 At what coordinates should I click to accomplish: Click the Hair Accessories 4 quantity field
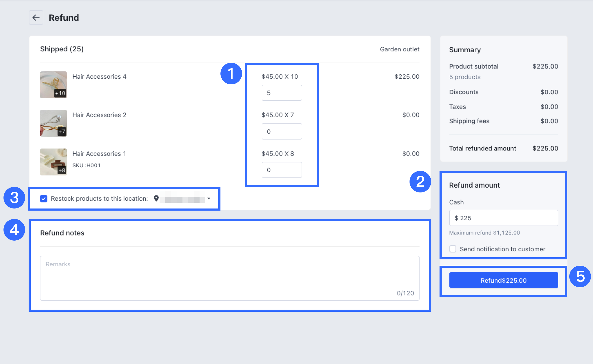pos(281,93)
